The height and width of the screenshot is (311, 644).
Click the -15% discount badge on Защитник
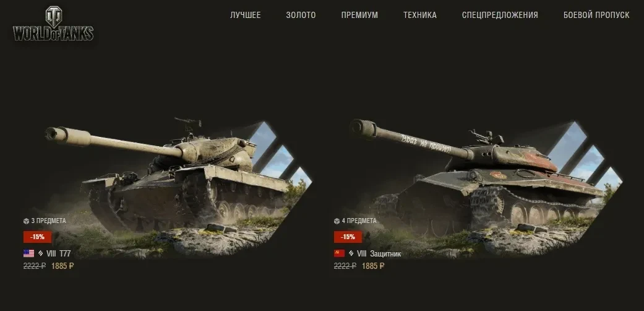click(x=348, y=237)
